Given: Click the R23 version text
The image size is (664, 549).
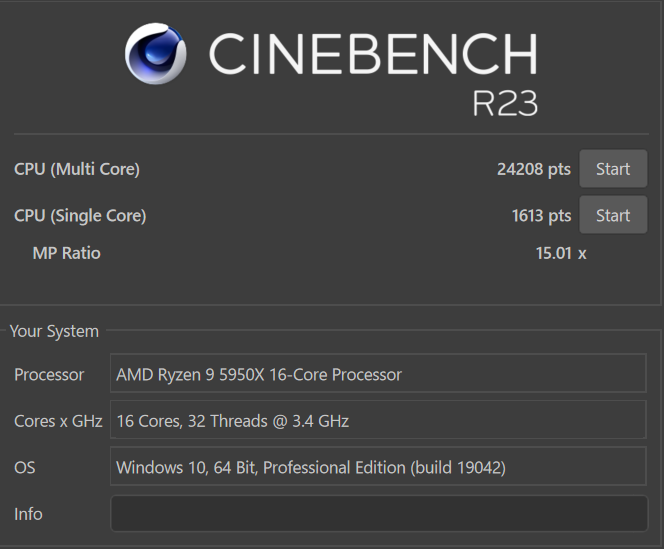Looking at the screenshot, I should 505,103.
